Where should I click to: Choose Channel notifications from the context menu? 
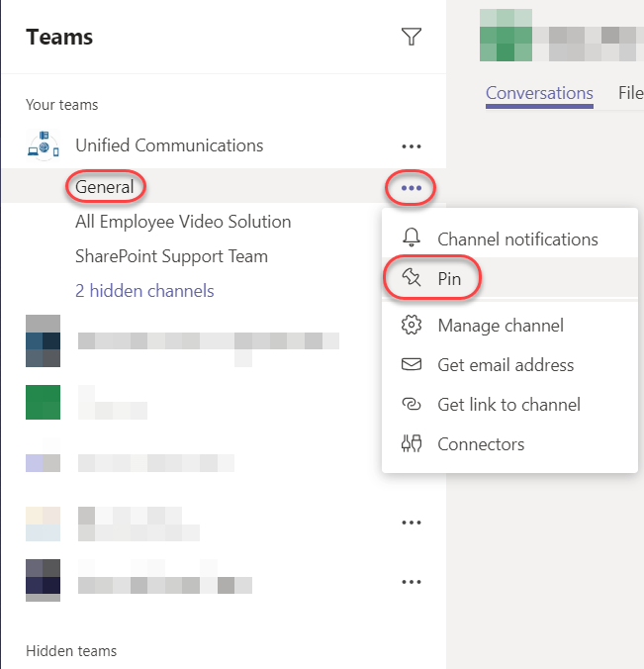(x=509, y=239)
